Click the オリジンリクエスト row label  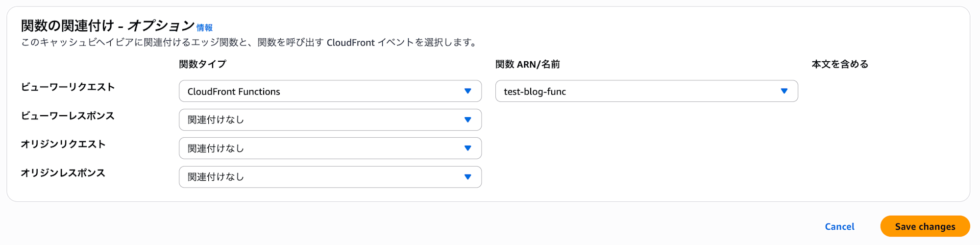(63, 144)
